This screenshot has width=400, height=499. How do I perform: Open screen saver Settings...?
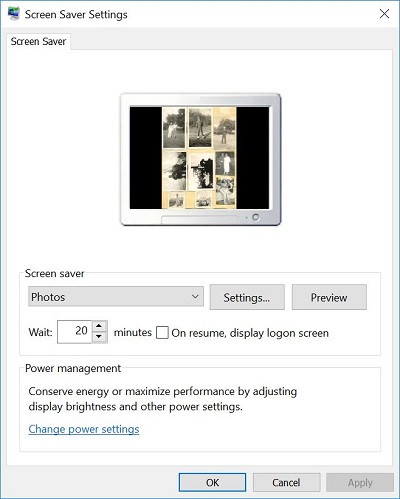[247, 297]
